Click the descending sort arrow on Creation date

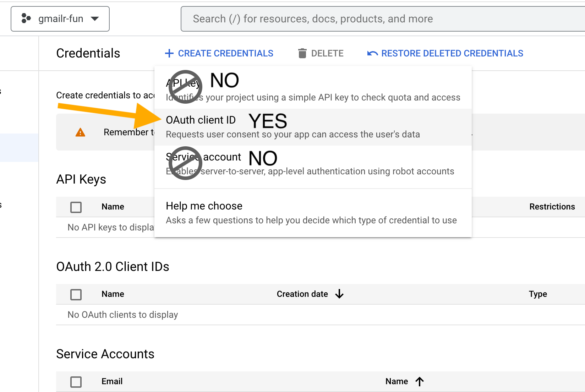click(x=340, y=294)
